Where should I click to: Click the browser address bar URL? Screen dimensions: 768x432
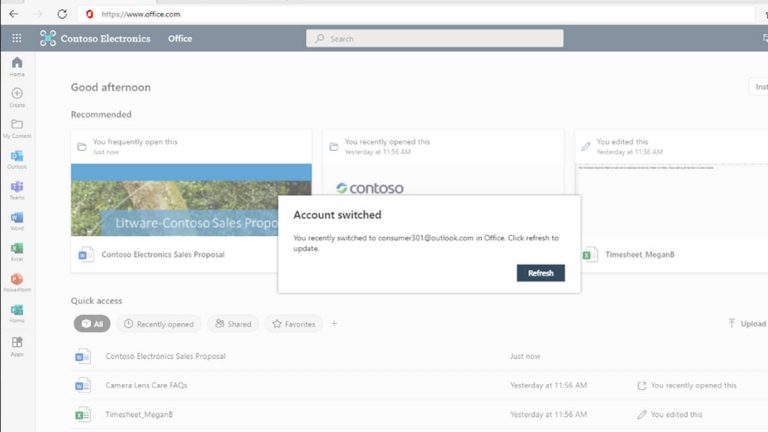(141, 14)
